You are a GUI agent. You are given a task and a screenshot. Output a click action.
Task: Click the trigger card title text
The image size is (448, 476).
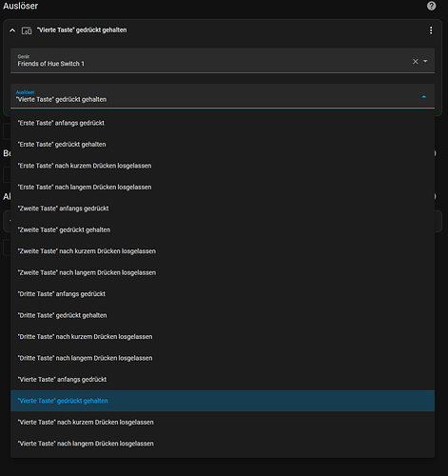click(82, 30)
